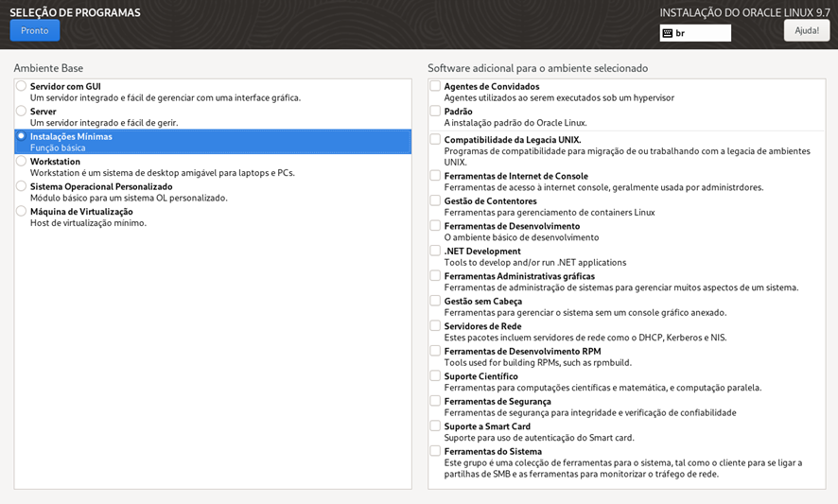Tick the Suporte a Smart Card checkbox
This screenshot has height=504, width=838.
point(435,426)
